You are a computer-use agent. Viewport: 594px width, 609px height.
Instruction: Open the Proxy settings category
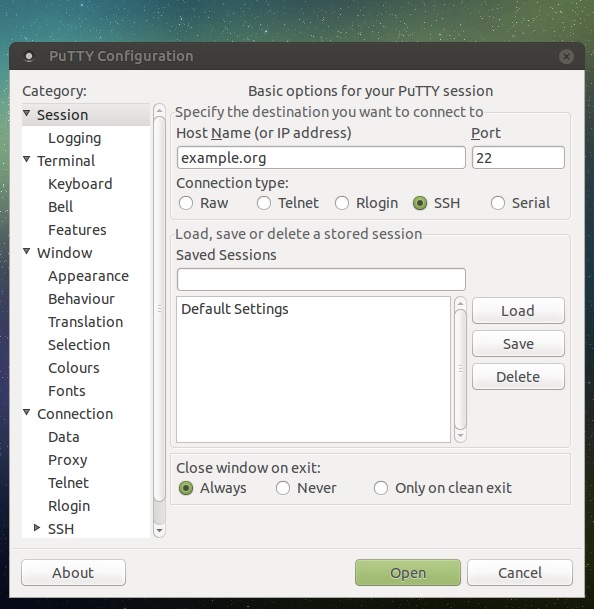click(x=68, y=460)
